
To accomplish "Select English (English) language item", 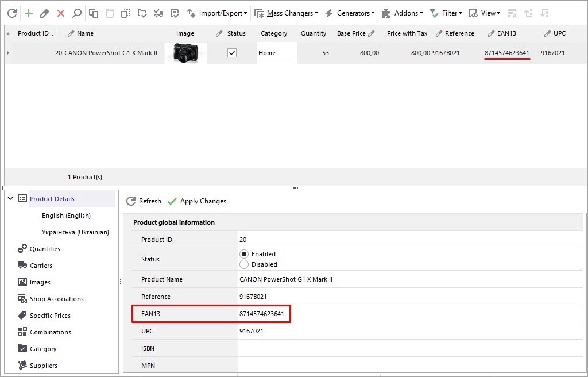I will click(x=67, y=216).
